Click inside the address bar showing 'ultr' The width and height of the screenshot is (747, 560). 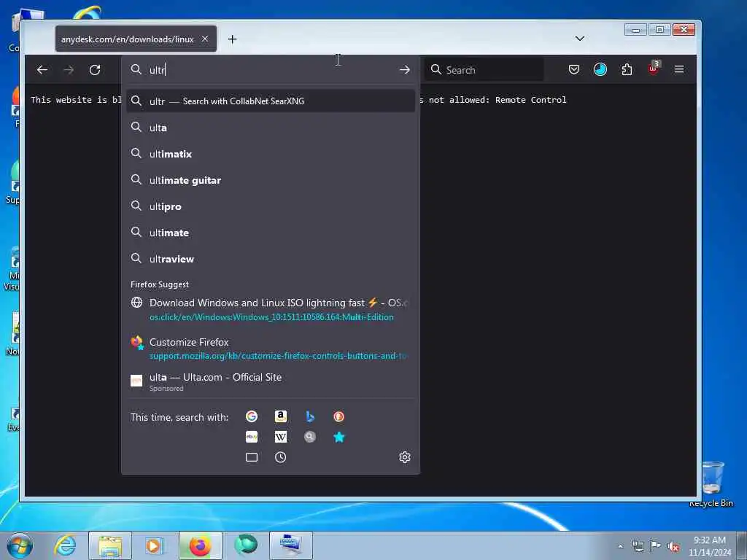pyautogui.click(x=271, y=70)
